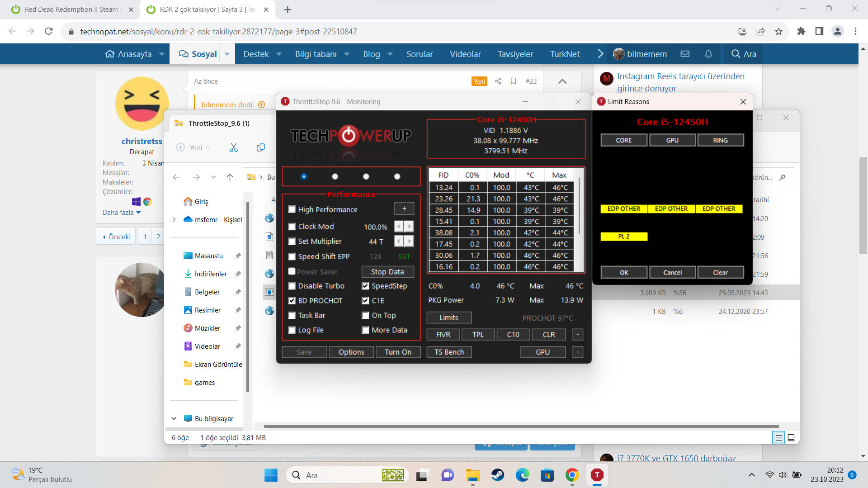Screen dimensions: 868x488
Task: Open the Bilgi tabanı dropdown arrow
Action: 347,54
